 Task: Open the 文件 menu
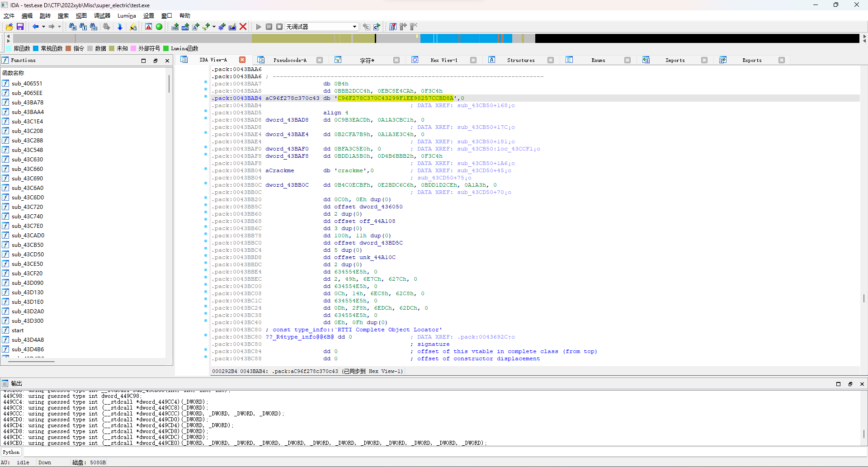click(9, 16)
